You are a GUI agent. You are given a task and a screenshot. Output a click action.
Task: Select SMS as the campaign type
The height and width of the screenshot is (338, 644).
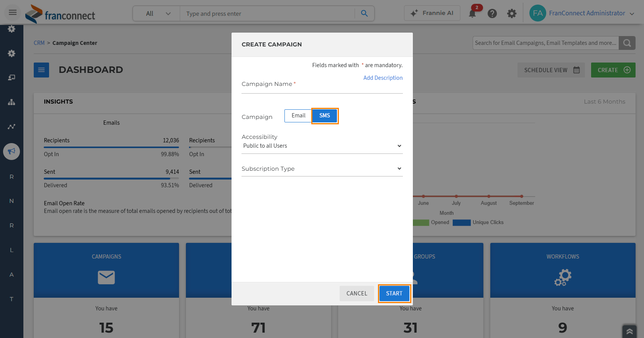tap(325, 115)
